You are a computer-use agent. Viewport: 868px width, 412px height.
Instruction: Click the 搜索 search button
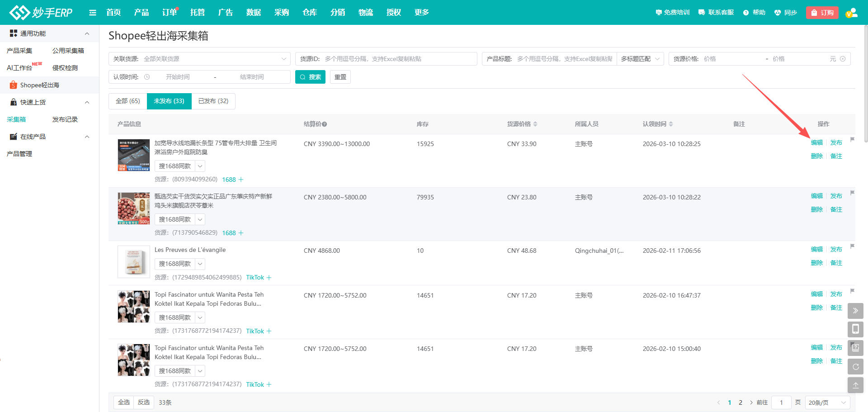coord(310,77)
